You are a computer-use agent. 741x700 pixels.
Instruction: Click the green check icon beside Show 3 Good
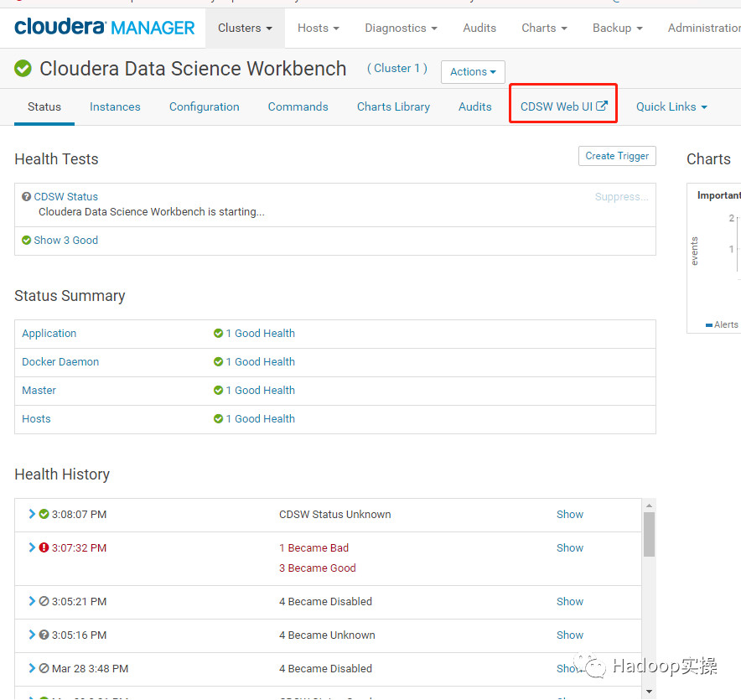pyautogui.click(x=27, y=240)
